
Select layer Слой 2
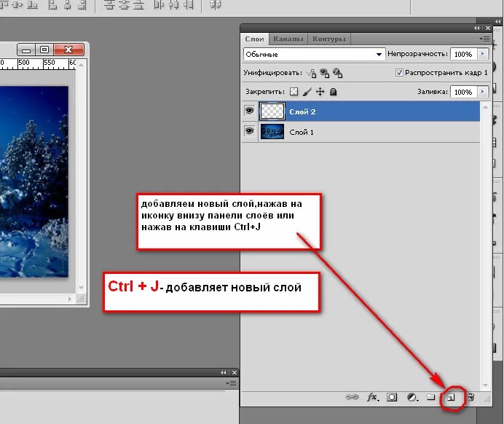(361, 111)
